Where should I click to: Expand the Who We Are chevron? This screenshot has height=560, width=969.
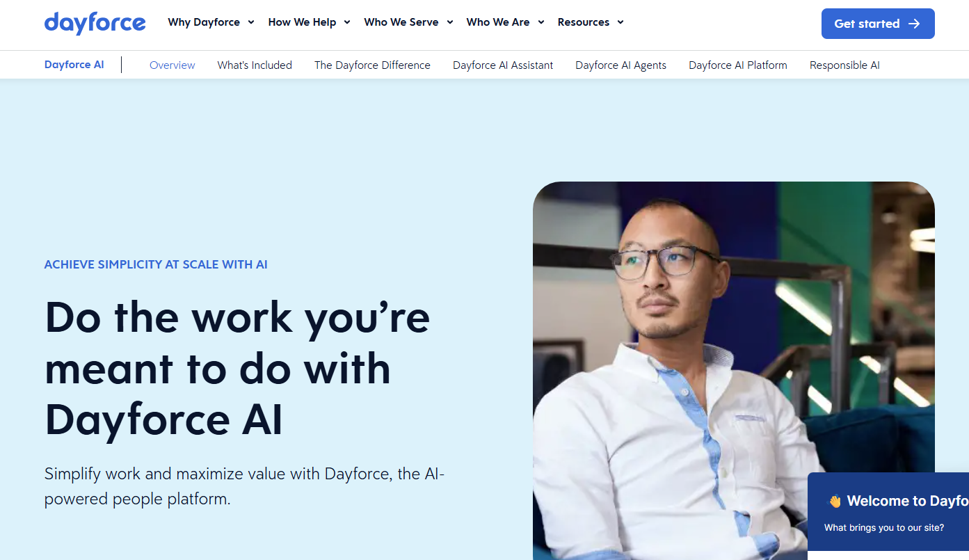pyautogui.click(x=541, y=22)
